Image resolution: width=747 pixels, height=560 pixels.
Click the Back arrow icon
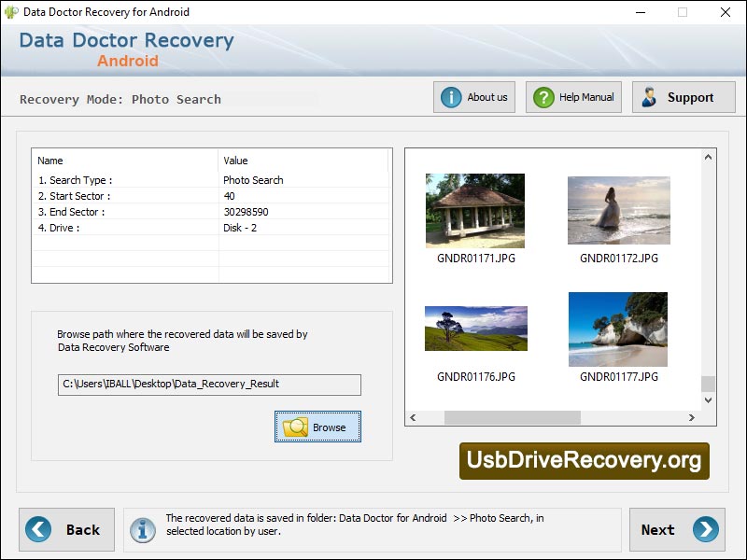pos(36,529)
